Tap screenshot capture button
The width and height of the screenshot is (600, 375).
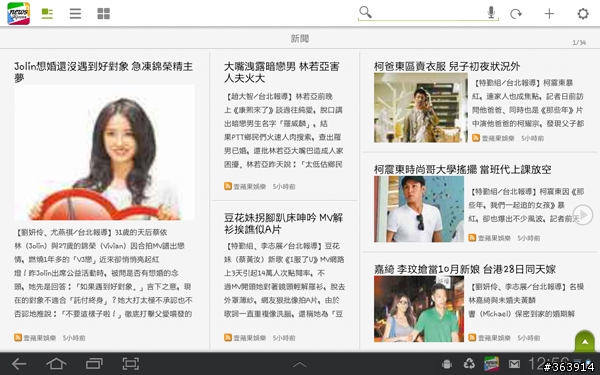pyautogui.click(x=130, y=364)
